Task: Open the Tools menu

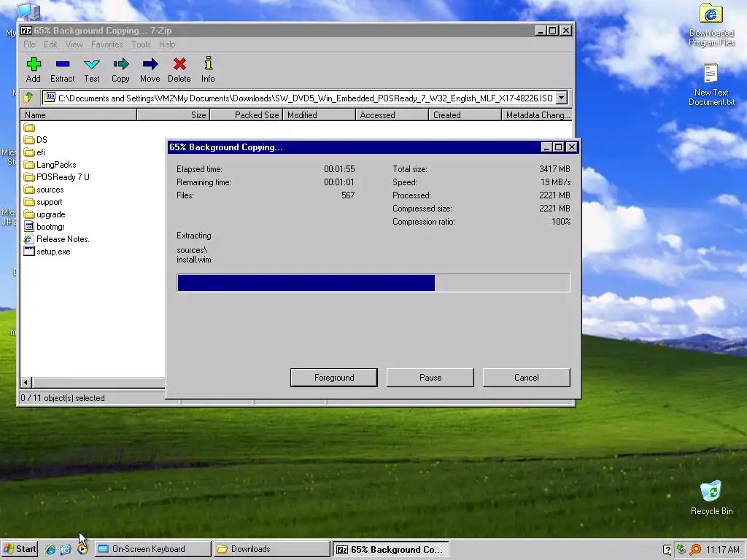Action: [x=141, y=44]
